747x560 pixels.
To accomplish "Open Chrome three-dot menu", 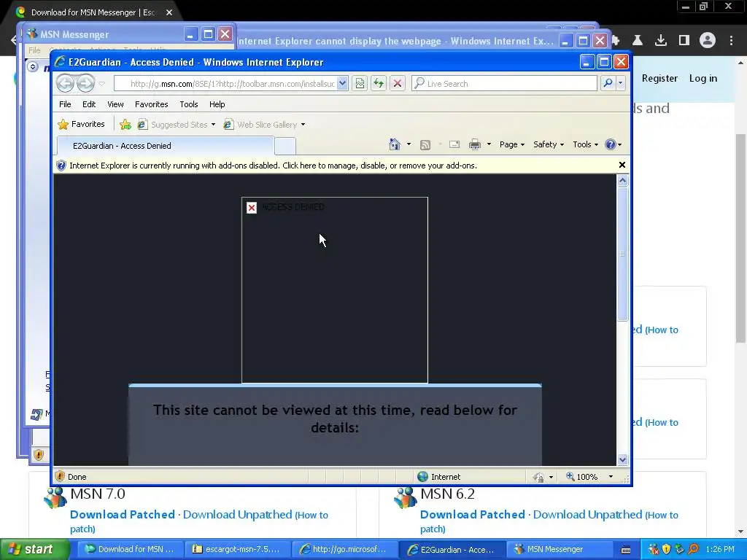I will pos(731,41).
